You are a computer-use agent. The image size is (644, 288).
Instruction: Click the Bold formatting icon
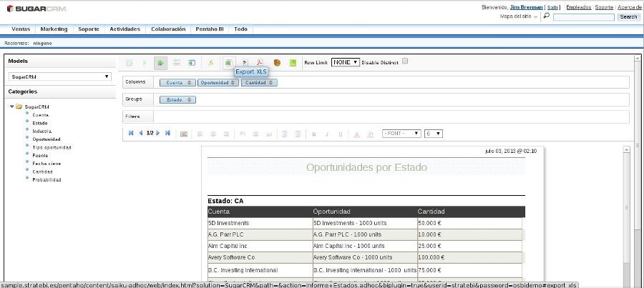pos(314,134)
